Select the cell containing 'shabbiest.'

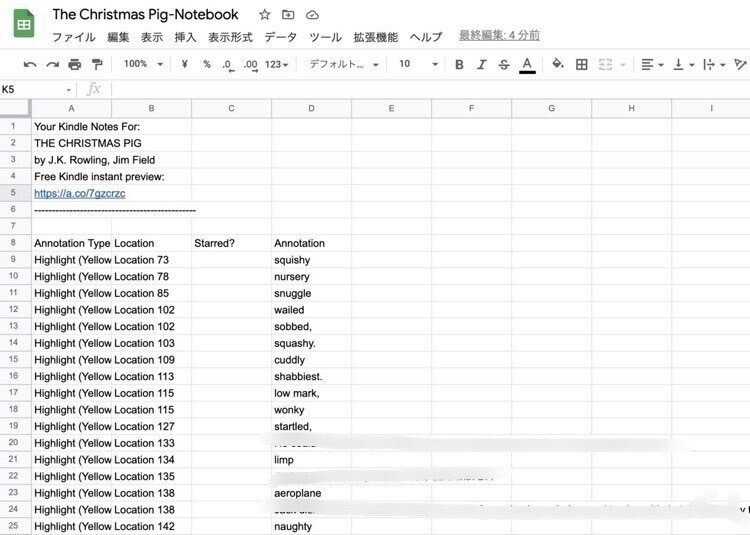point(311,376)
